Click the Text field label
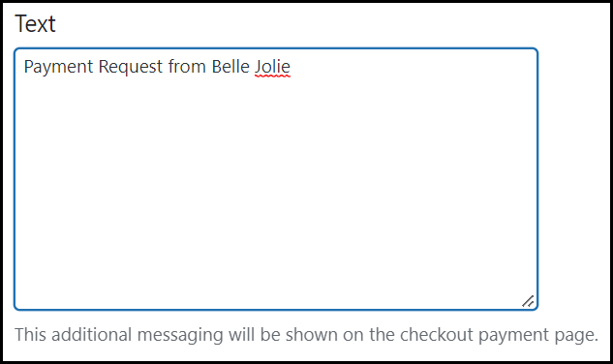Screen dimensions: 613x364 35,23
